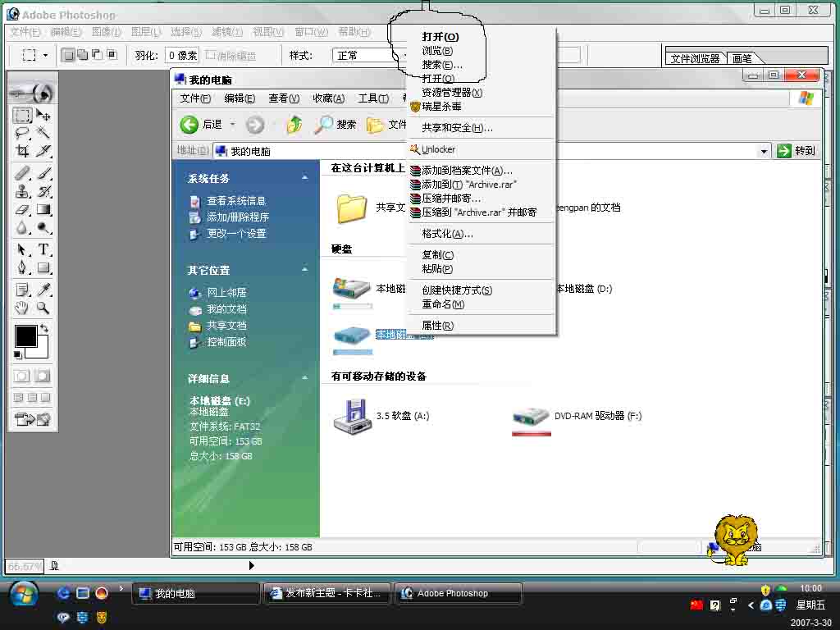Select the Brush tool
The image size is (840, 630).
click(x=43, y=173)
